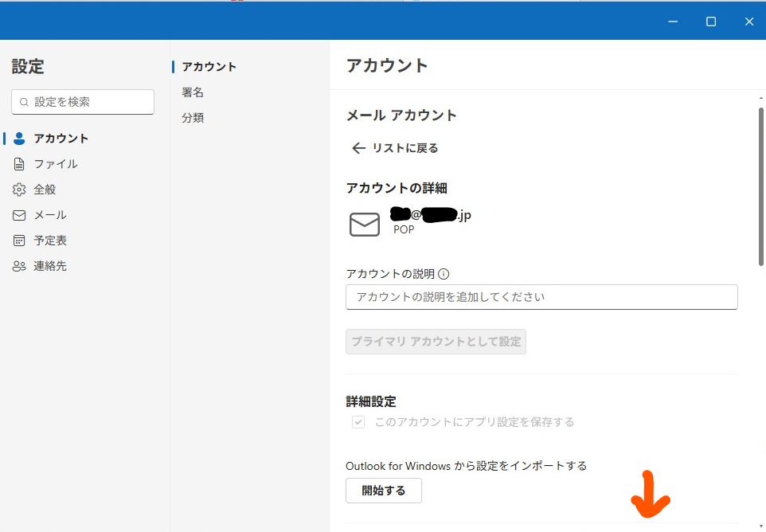Click the search magnifier icon in settings
Image resolution: width=766 pixels, height=532 pixels.
pos(24,102)
